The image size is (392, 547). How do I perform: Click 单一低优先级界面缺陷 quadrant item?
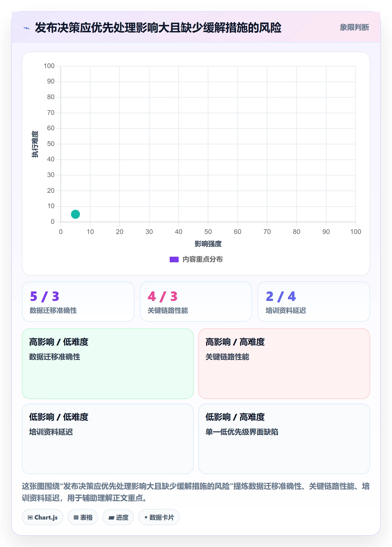(x=242, y=432)
